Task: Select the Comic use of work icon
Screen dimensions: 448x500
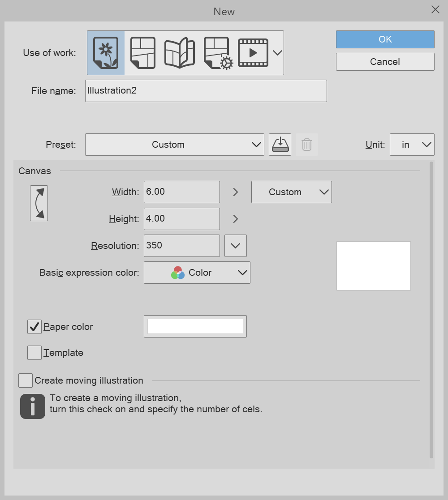Action: click(143, 53)
